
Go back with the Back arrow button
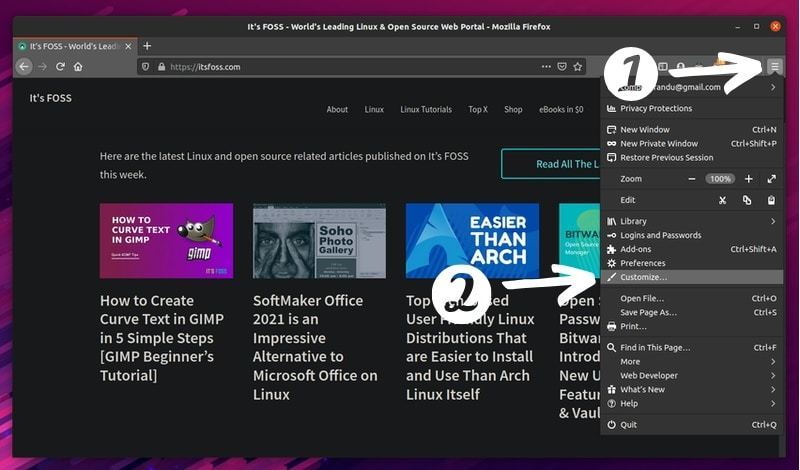click(23, 66)
